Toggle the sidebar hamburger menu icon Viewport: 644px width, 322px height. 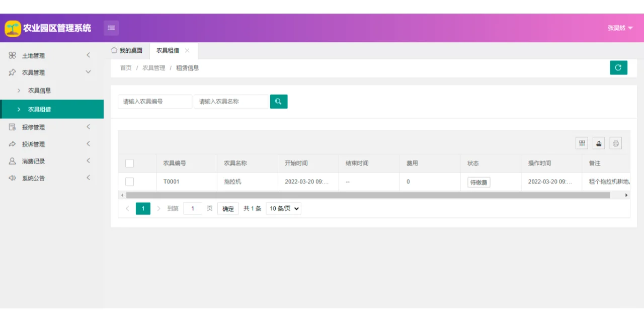(111, 28)
